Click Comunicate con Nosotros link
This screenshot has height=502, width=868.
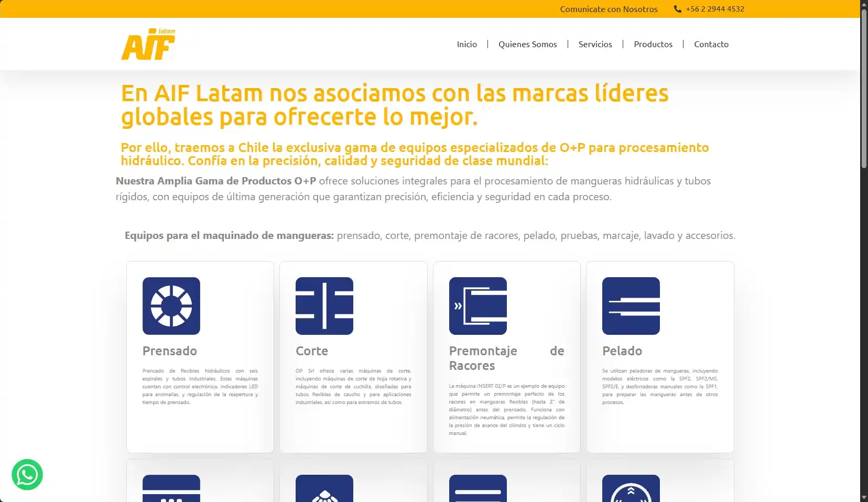click(609, 9)
